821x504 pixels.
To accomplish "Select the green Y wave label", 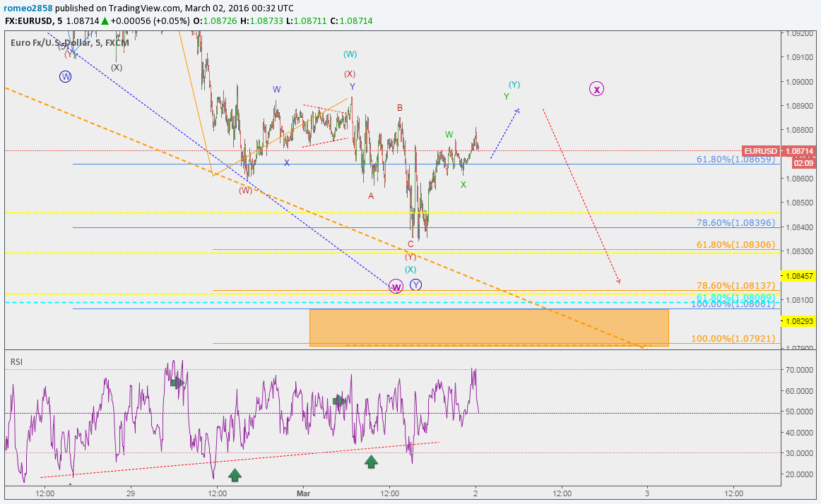I will (x=507, y=96).
